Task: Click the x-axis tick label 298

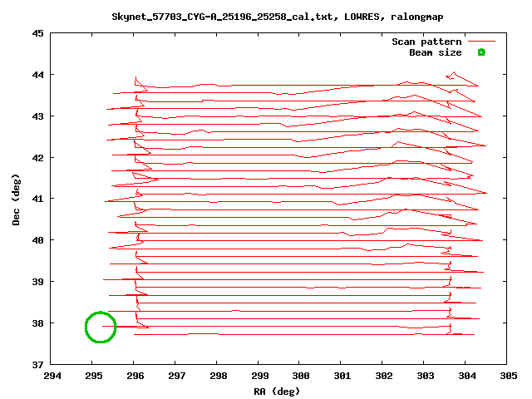Action: click(218, 376)
